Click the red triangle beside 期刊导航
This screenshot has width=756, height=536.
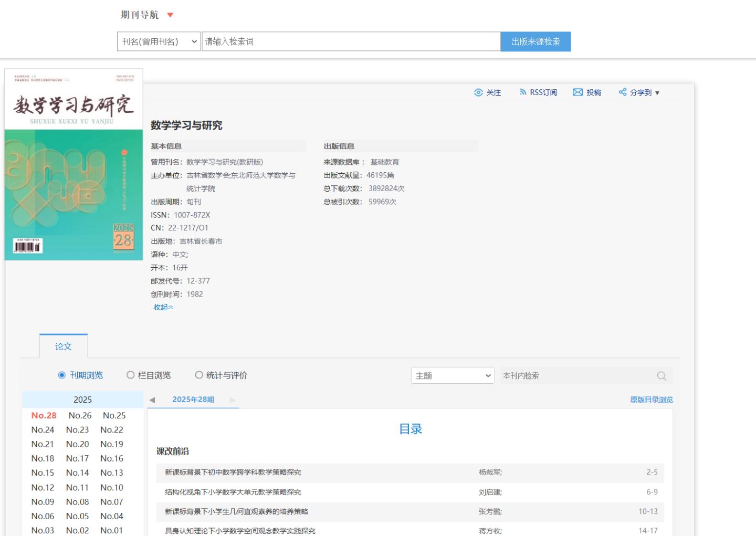170,15
